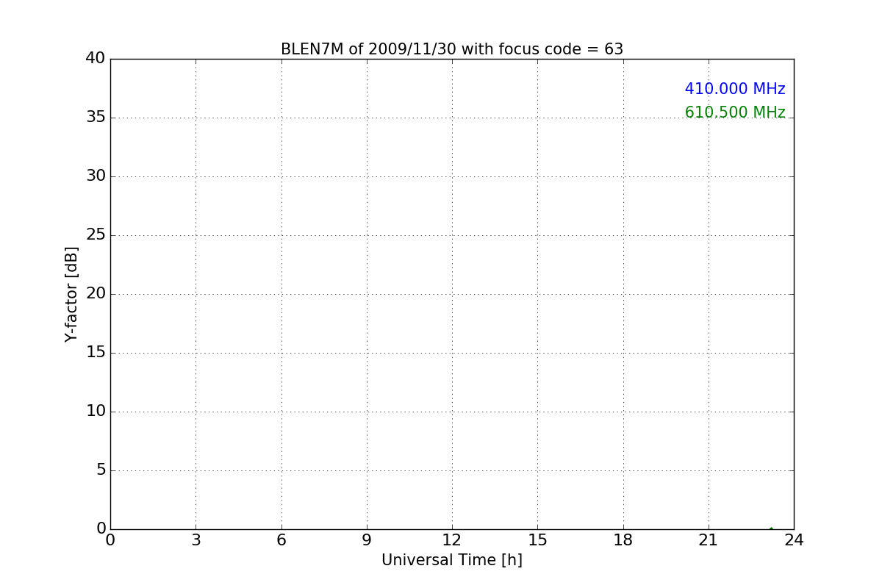Screen dimensions: 882x588
Task: Click the x-axis tick label 12
Action: [x=452, y=540]
